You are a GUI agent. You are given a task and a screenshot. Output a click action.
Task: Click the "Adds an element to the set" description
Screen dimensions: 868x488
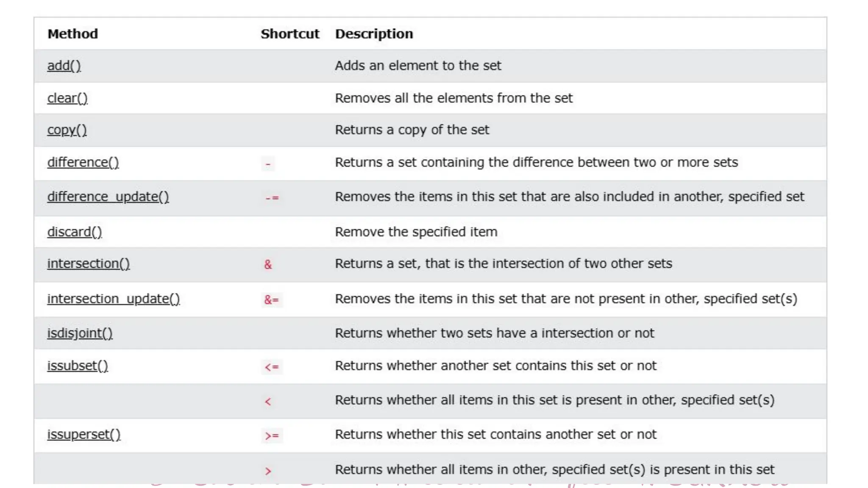[x=418, y=66]
